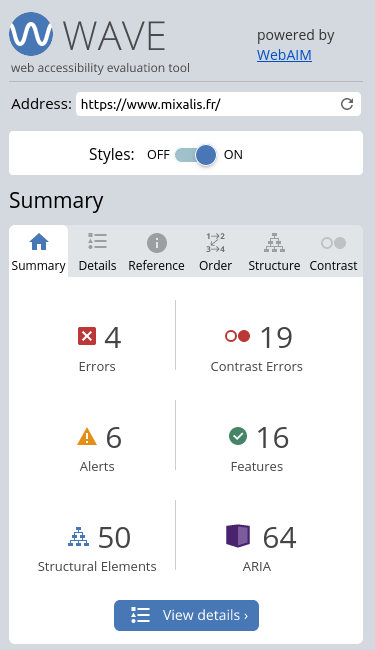Click the red Errors icon
The height and width of the screenshot is (650, 375).
click(x=87, y=336)
